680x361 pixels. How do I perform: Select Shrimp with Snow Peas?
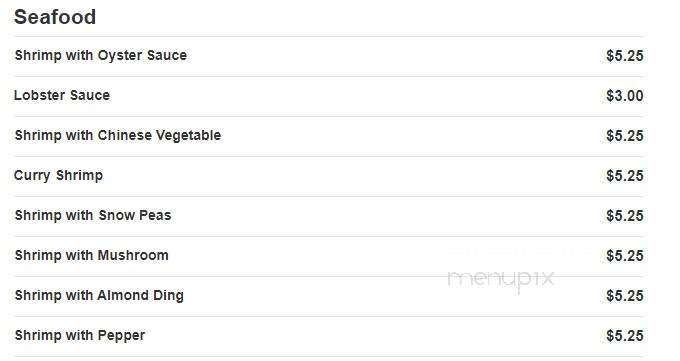click(x=93, y=215)
